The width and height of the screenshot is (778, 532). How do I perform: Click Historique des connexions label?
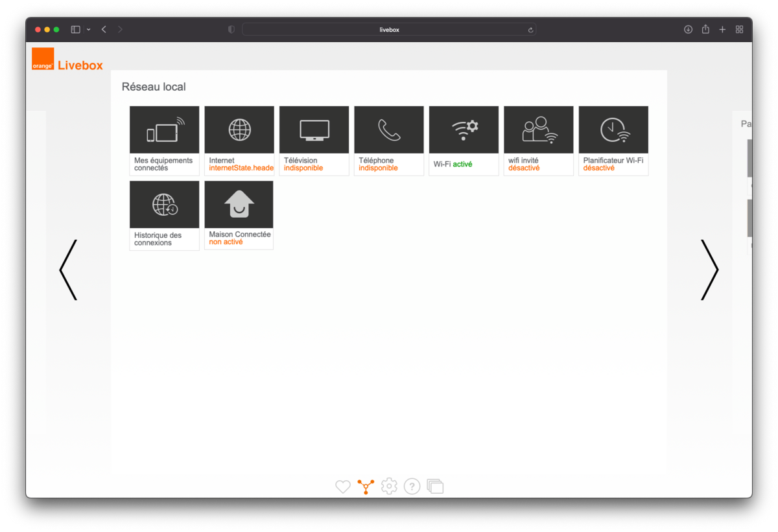point(158,239)
